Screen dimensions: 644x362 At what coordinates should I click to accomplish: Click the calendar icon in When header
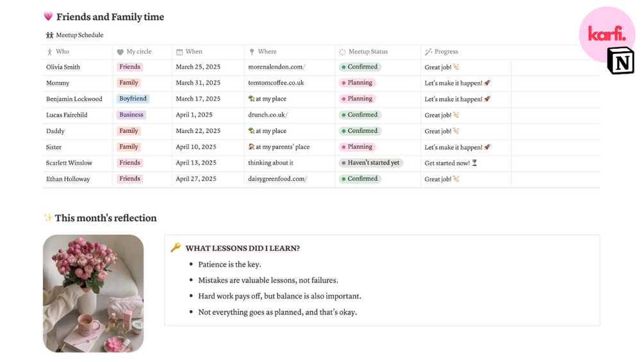coord(179,52)
